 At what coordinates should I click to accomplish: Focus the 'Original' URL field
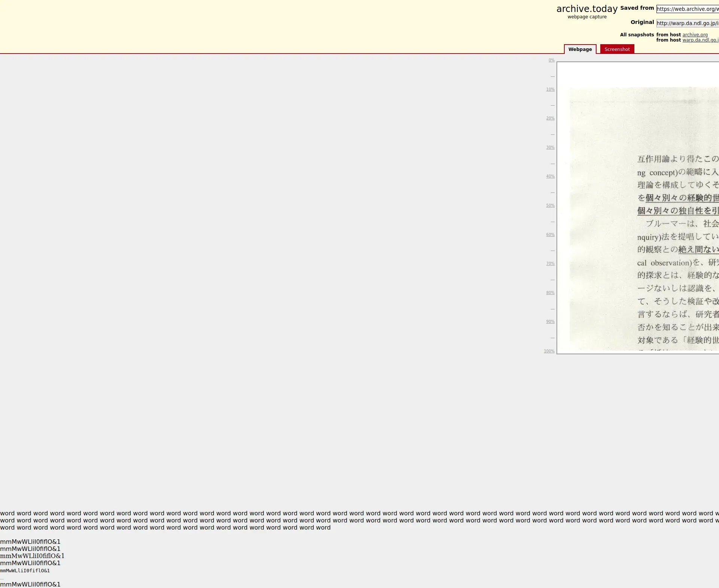[x=687, y=23]
